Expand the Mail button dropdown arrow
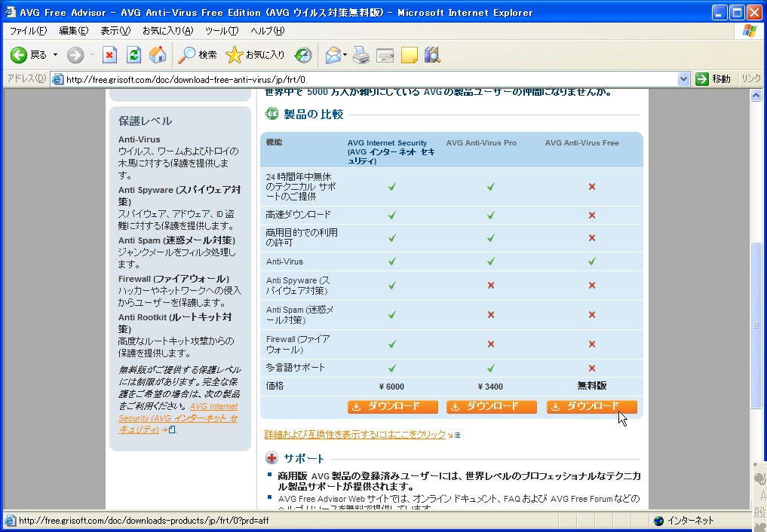Image resolution: width=767 pixels, height=532 pixels. tap(345, 55)
